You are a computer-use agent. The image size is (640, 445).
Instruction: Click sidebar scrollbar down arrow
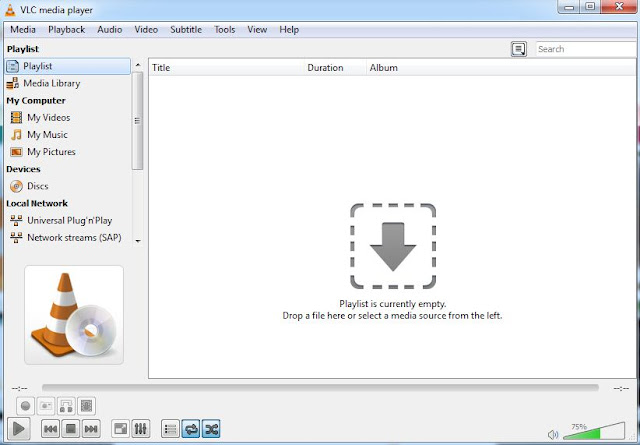point(138,241)
